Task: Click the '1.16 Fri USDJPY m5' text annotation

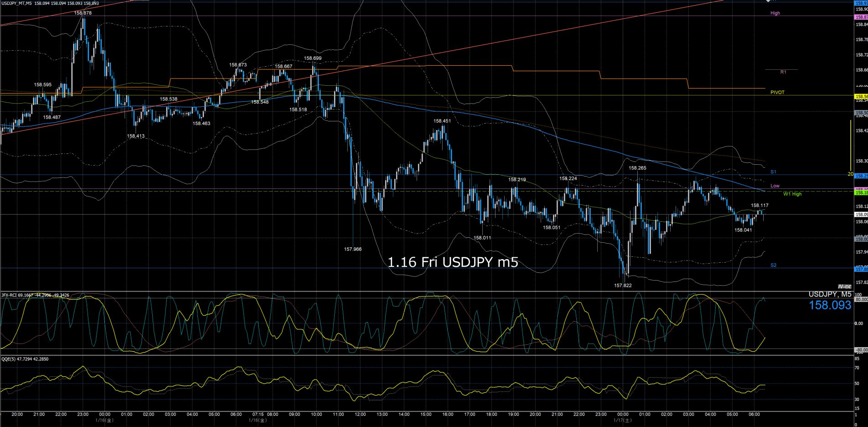Action: click(453, 262)
